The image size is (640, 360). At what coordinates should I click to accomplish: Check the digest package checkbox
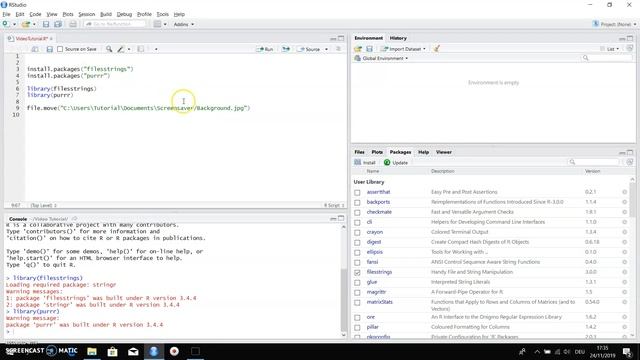[357, 242]
